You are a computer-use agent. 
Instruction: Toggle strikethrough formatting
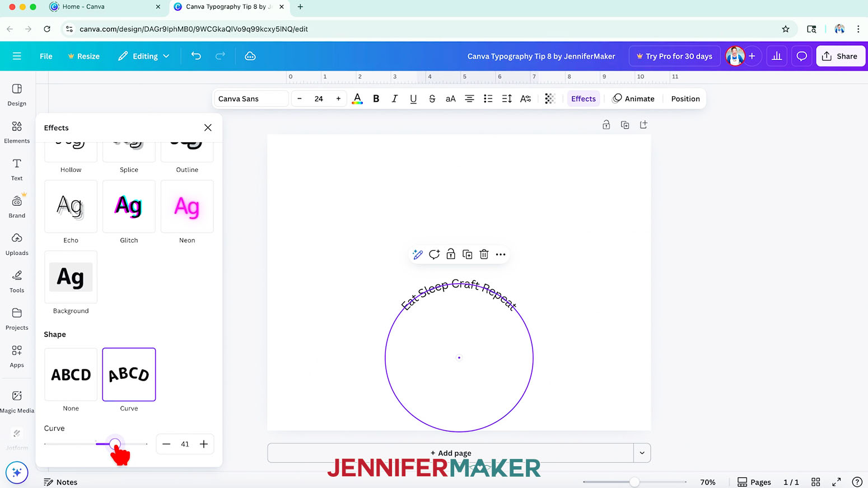[432, 98]
